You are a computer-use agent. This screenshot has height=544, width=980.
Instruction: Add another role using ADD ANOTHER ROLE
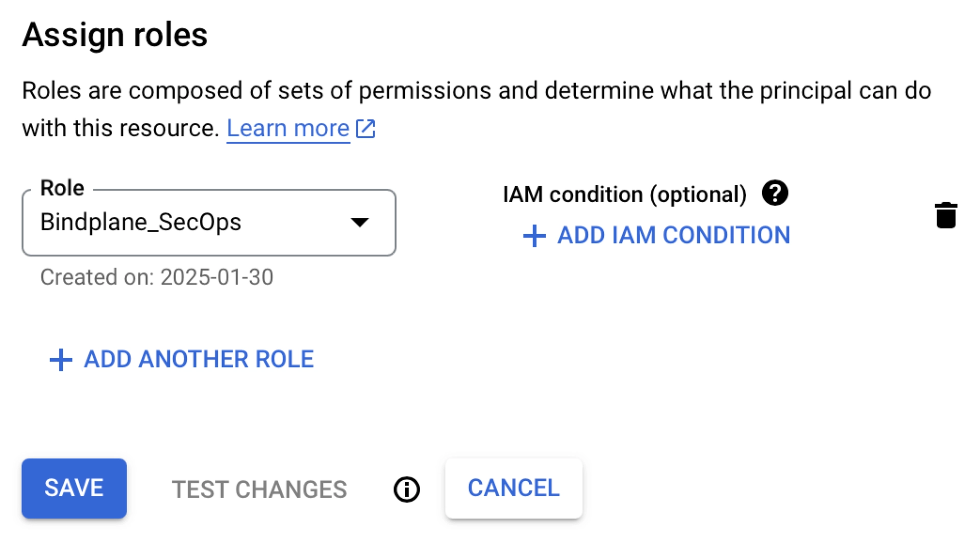tap(198, 359)
